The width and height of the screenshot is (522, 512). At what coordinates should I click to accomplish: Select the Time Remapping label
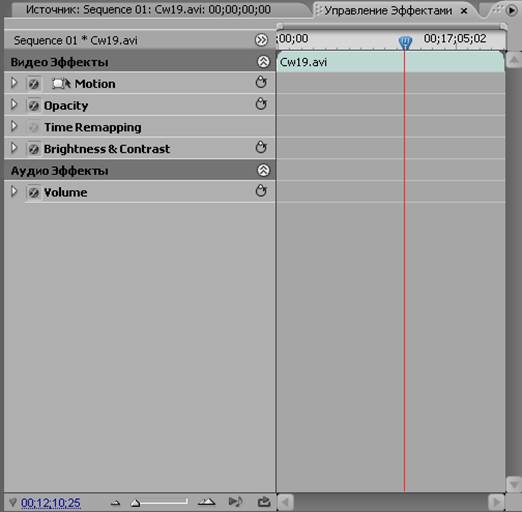click(x=93, y=127)
